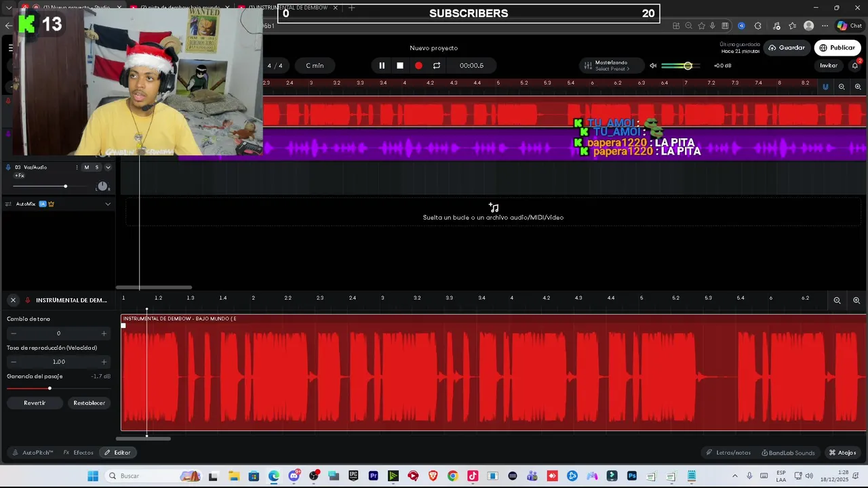Click the main timeline horizontal scrollbar

(x=154, y=287)
